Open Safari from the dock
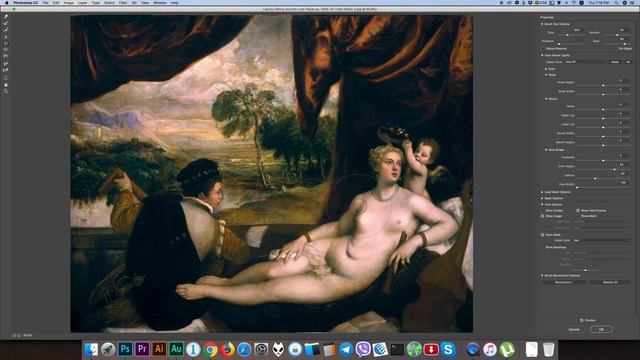 (244, 349)
